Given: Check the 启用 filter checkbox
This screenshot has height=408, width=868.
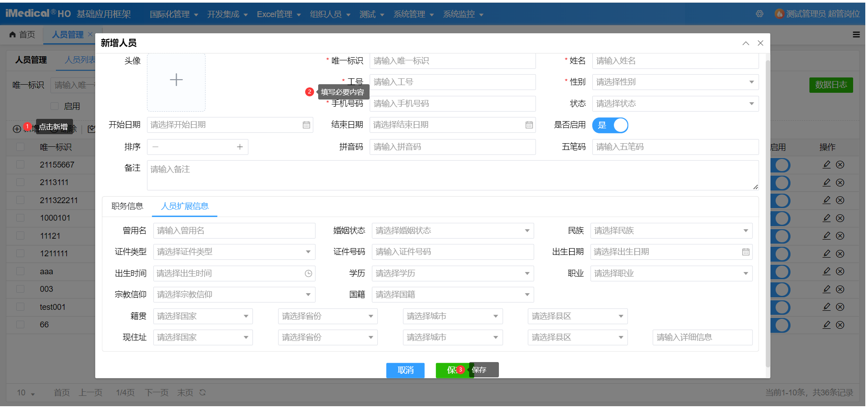Looking at the screenshot, I should point(55,106).
